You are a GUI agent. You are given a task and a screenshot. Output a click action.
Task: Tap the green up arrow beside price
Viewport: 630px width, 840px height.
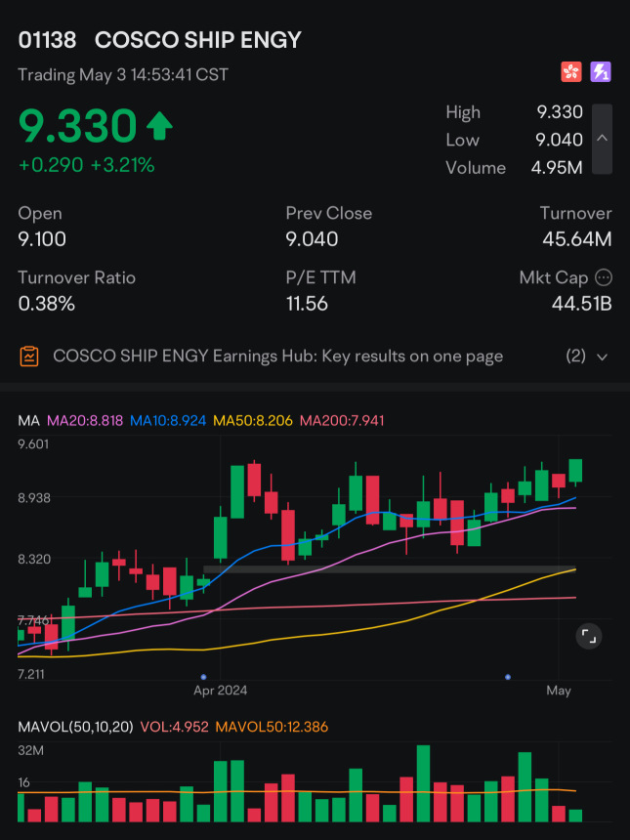[x=159, y=127]
